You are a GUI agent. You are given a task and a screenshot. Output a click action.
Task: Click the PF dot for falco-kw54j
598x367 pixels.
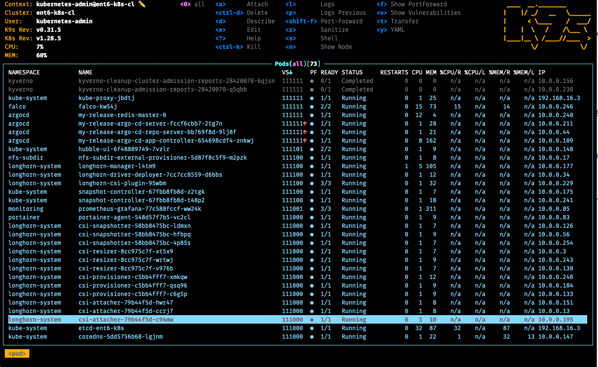(312, 106)
